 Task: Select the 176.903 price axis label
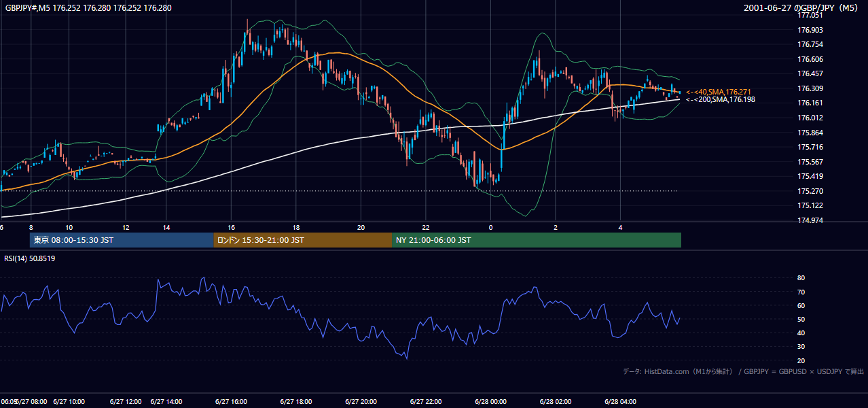[810, 30]
